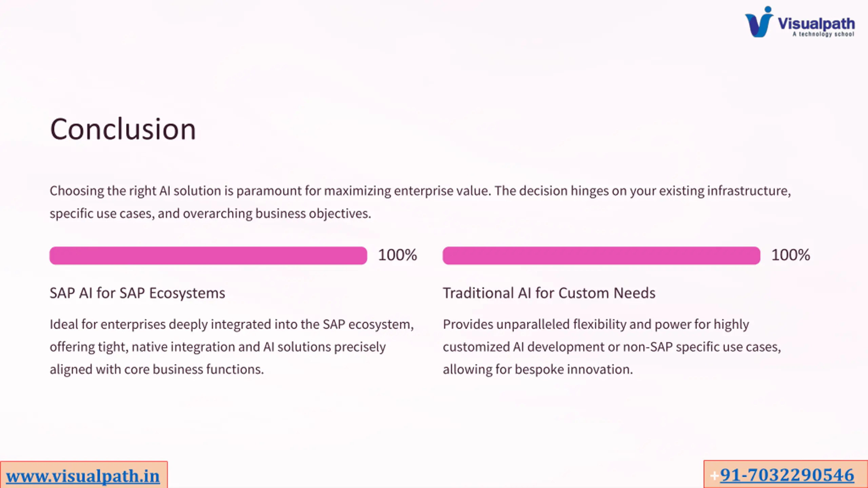Image resolution: width=868 pixels, height=488 pixels.
Task: Click the SAP AI for SAP Ecosystems heading
Action: [x=137, y=293]
